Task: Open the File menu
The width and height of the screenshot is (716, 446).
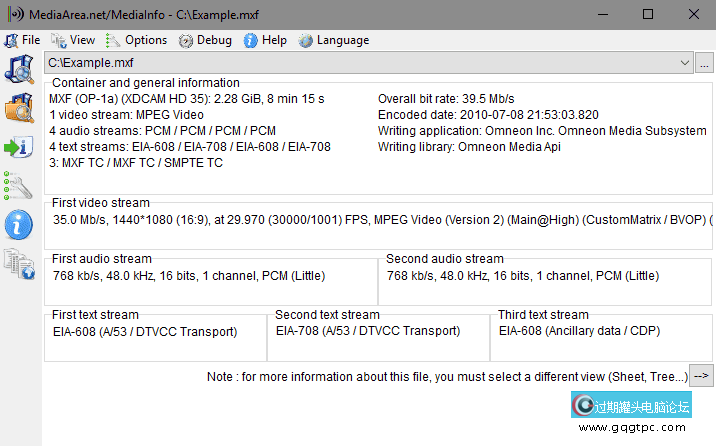Action: click(x=22, y=40)
